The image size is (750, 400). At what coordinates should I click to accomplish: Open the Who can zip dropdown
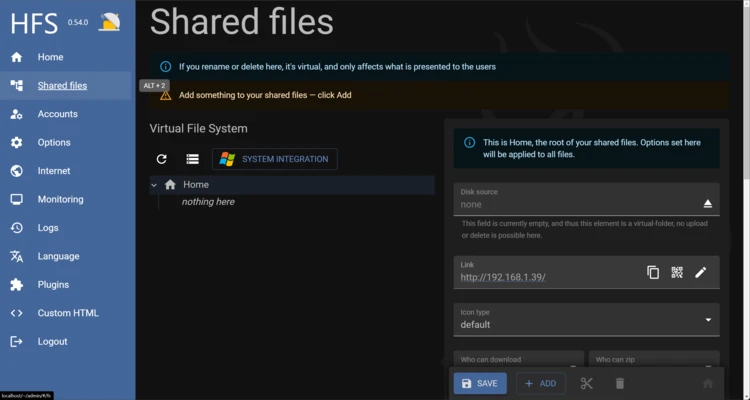(x=654, y=360)
